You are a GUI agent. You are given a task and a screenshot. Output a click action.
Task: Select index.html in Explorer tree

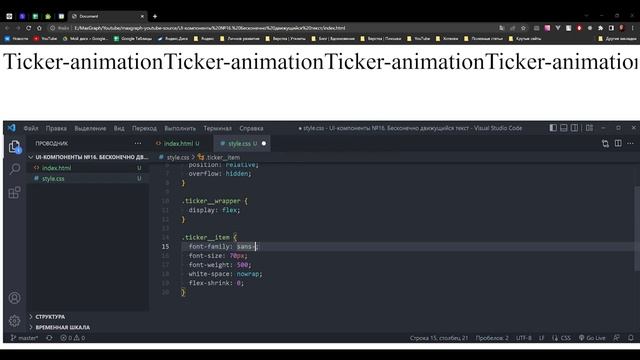tap(88, 168)
